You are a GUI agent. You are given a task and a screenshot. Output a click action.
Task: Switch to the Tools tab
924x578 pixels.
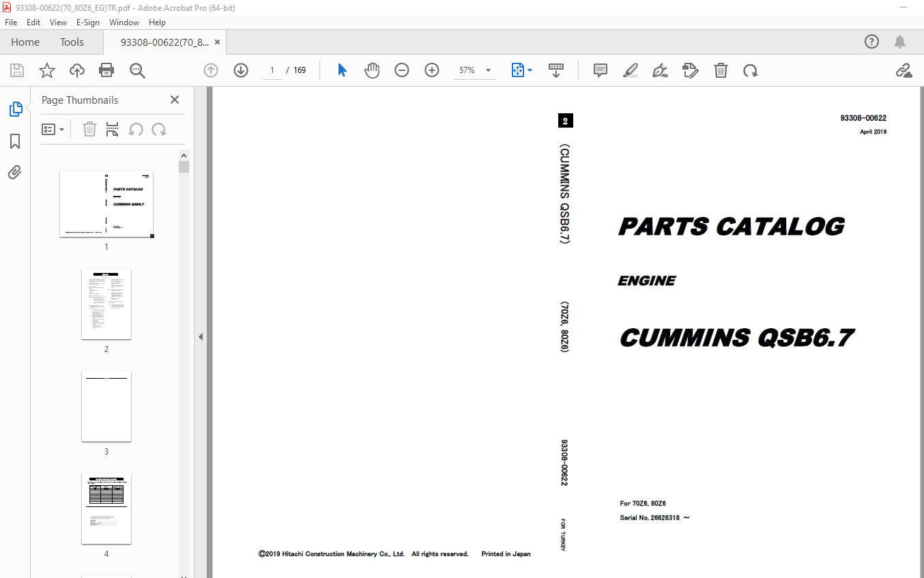(72, 42)
